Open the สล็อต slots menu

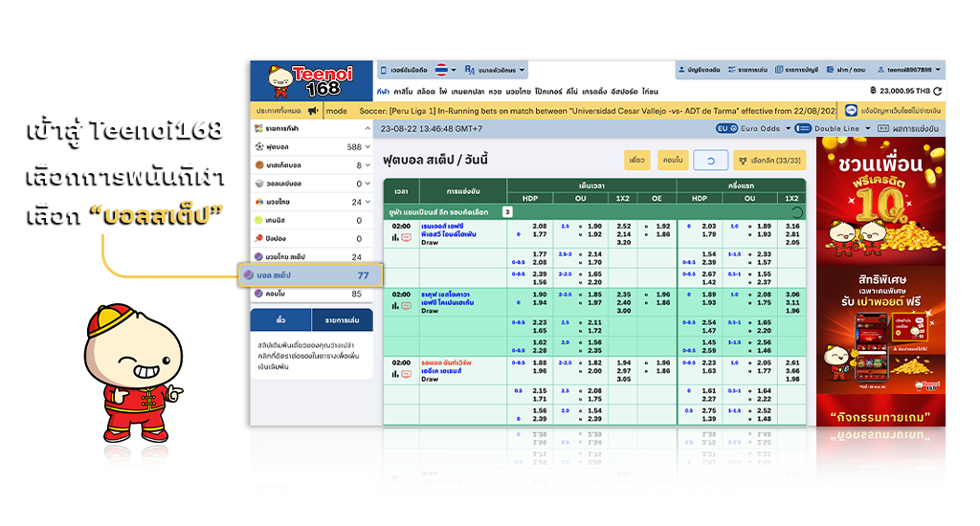426,91
